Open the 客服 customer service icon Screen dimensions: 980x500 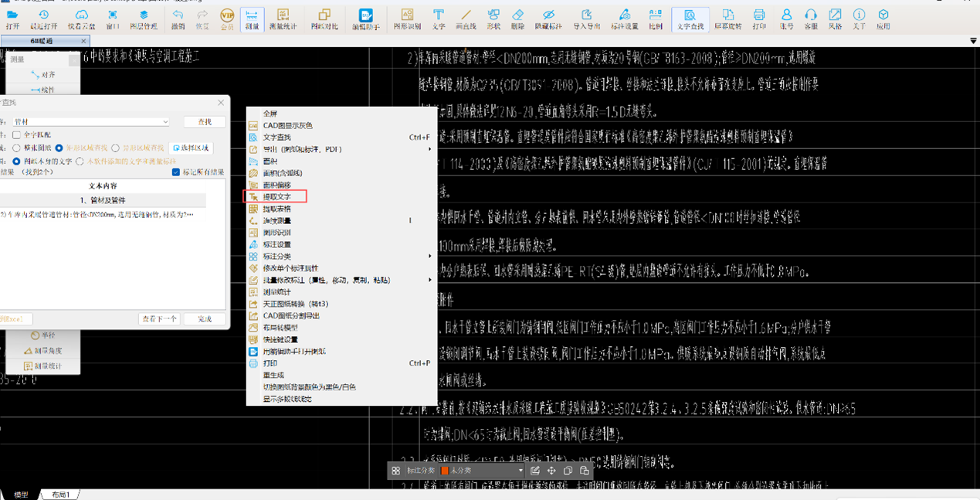pyautogui.click(x=810, y=19)
